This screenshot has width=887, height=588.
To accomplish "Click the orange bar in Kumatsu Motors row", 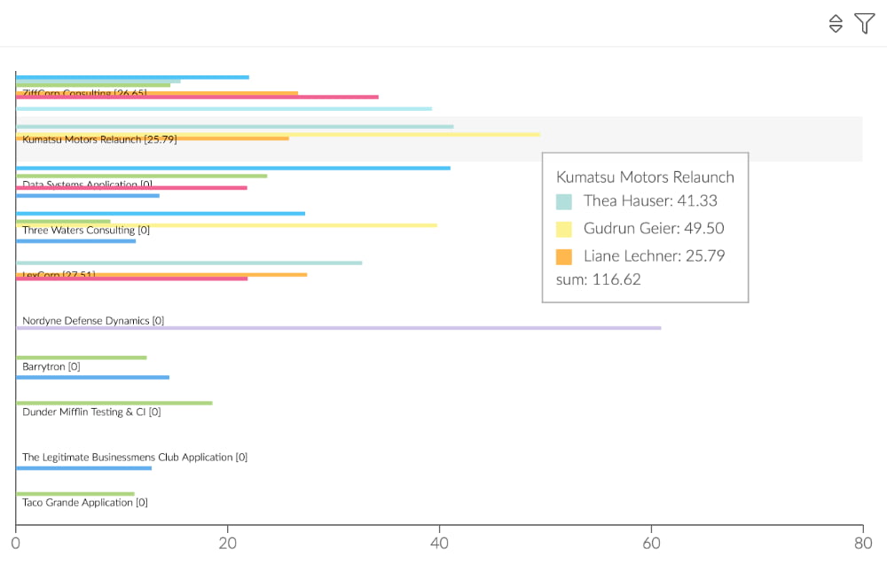I will click(153, 138).
